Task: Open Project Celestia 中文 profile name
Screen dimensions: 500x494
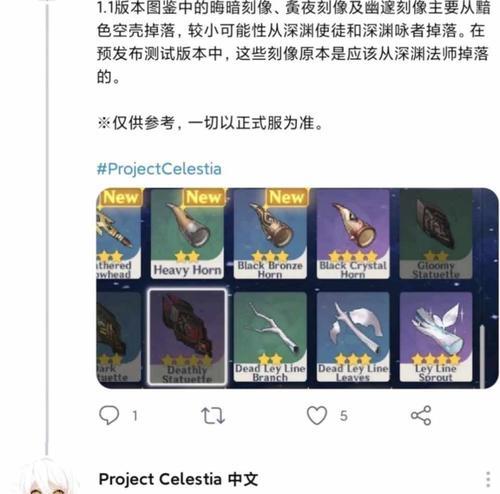Action: [x=178, y=479]
